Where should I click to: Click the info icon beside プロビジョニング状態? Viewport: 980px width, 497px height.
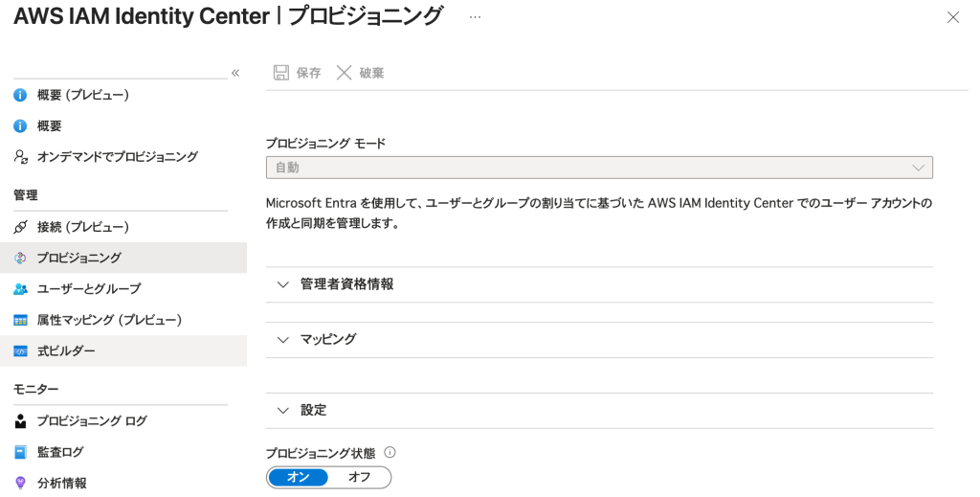point(390,453)
